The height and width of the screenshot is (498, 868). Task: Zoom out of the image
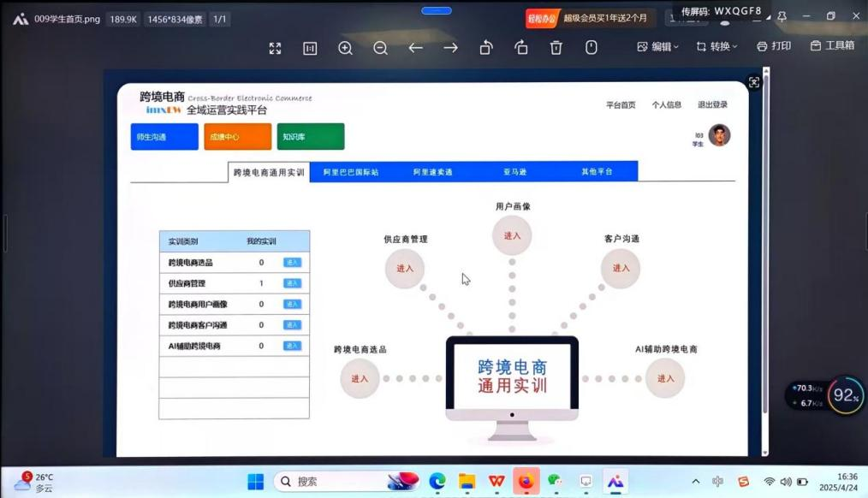(x=380, y=48)
